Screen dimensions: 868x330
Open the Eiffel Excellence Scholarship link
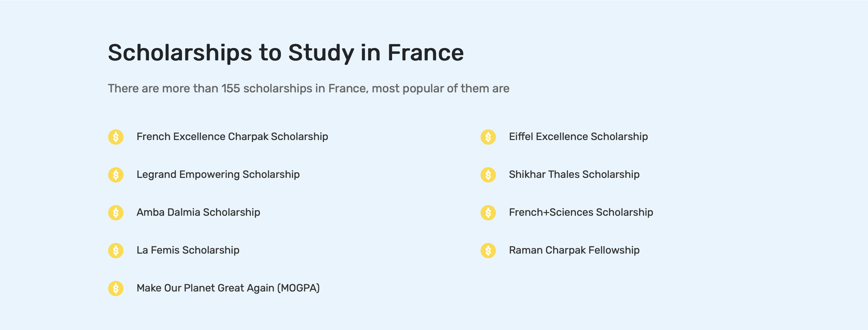tap(578, 137)
